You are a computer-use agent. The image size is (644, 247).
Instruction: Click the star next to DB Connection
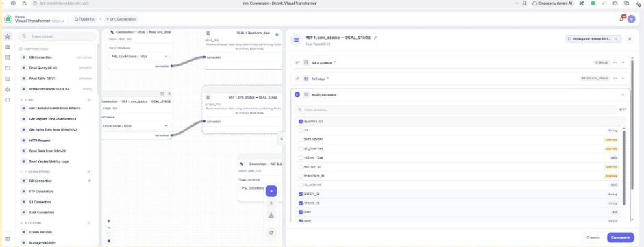[x=90, y=181]
